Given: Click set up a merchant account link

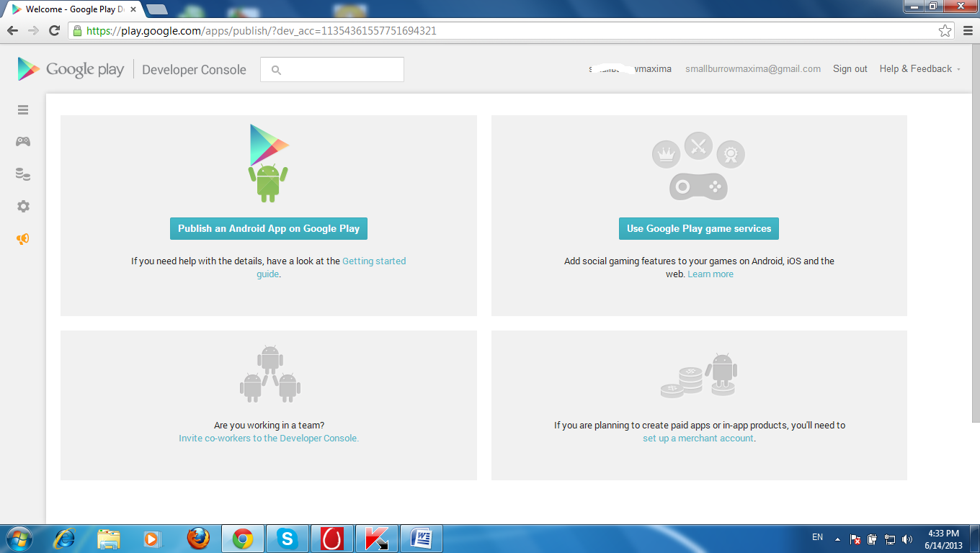Looking at the screenshot, I should coord(698,439).
